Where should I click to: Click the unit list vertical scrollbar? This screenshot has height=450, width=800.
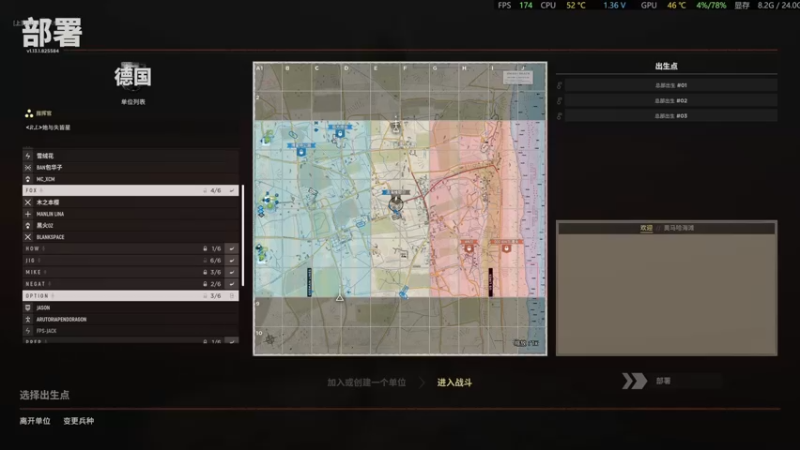242,235
